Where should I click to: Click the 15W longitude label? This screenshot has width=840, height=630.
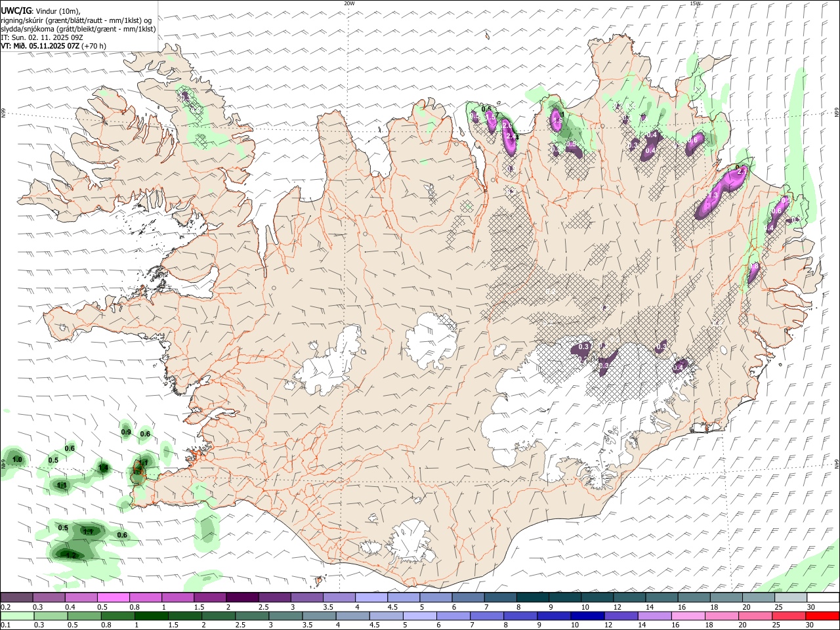(x=695, y=3)
